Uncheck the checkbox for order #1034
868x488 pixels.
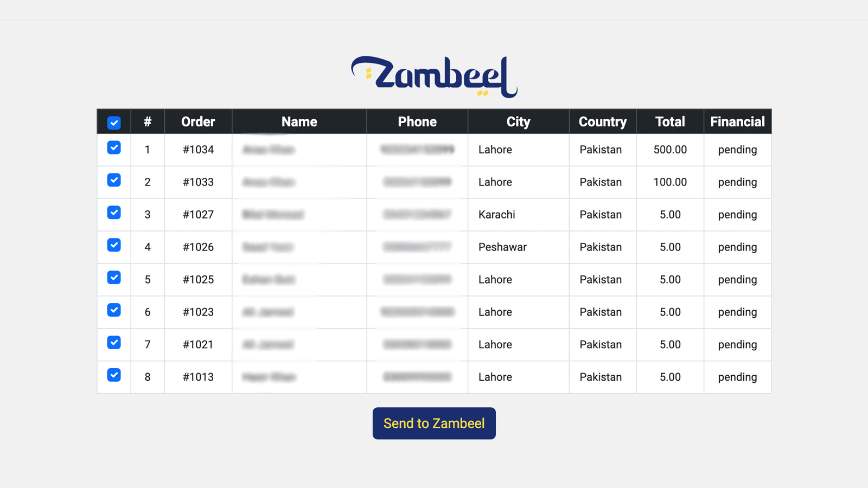113,147
